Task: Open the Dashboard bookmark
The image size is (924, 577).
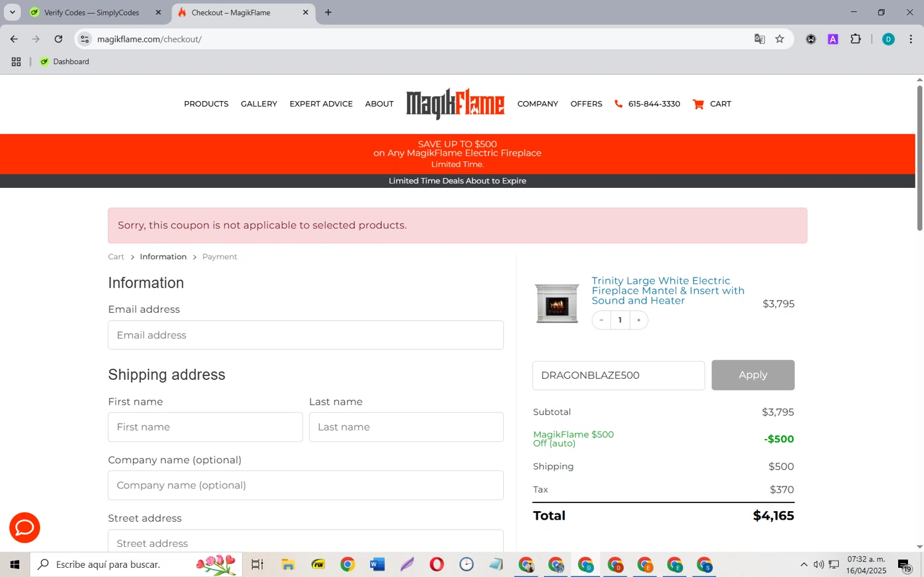Action: [x=65, y=62]
